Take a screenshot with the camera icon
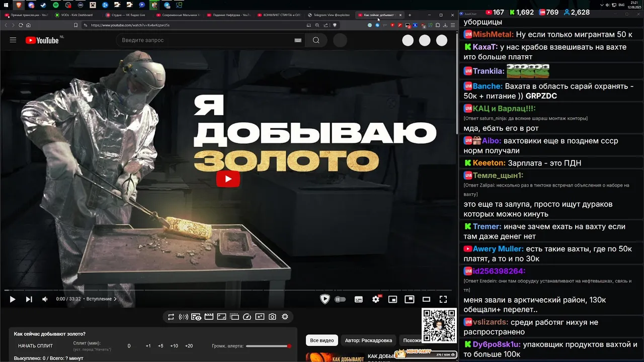 coord(272,317)
